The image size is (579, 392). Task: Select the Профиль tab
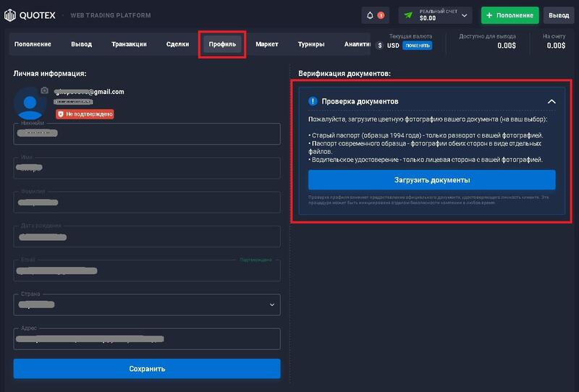[222, 44]
